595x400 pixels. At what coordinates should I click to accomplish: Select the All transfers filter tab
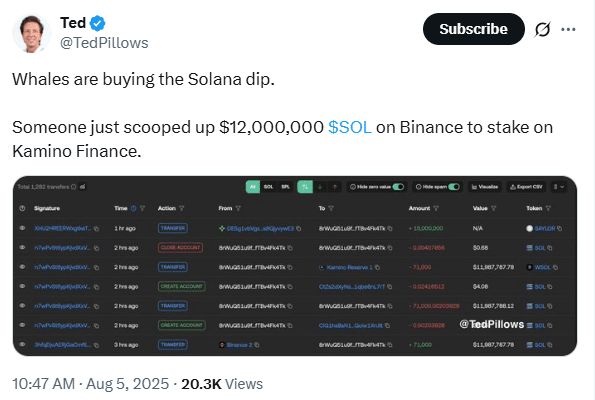(x=253, y=187)
